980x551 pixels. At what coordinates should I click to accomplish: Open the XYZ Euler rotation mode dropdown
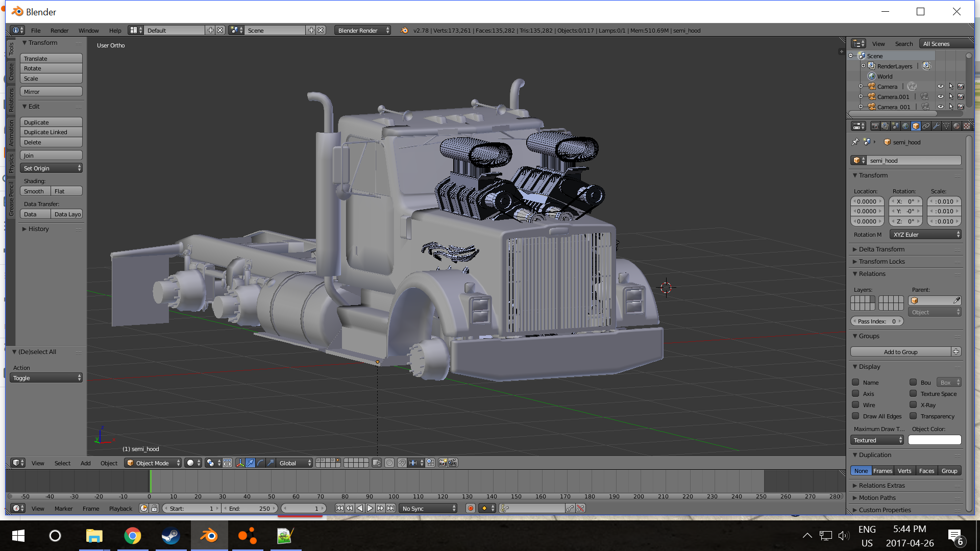pyautogui.click(x=925, y=234)
